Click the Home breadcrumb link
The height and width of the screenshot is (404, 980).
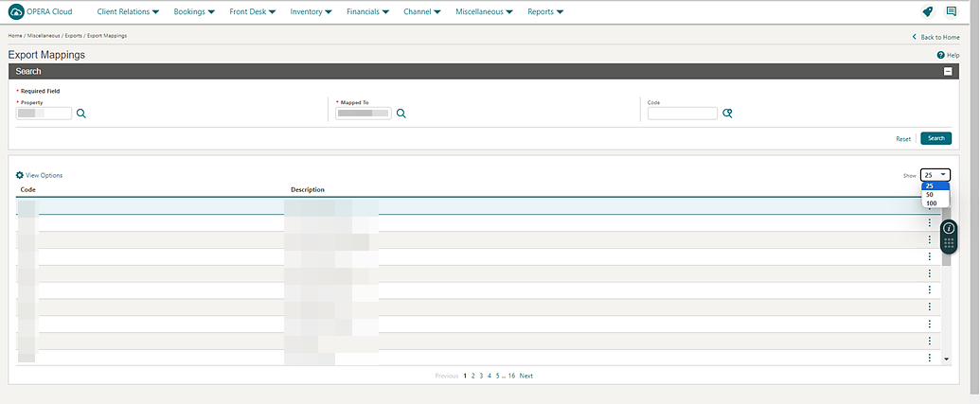point(15,36)
